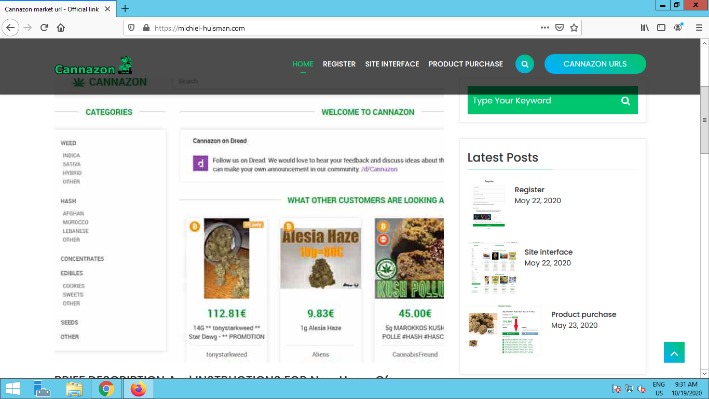Click the round search icon in header
The width and height of the screenshot is (709, 399).
[x=525, y=64]
